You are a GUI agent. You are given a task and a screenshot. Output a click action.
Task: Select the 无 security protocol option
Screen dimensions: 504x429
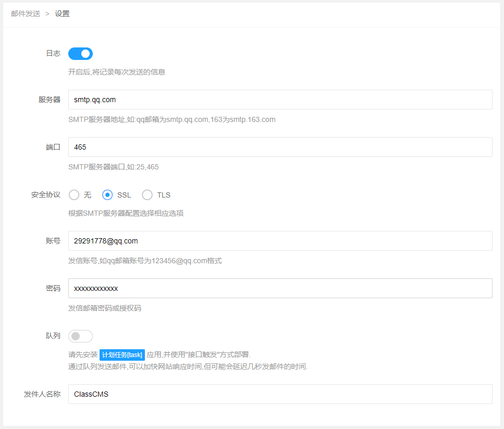(80, 195)
